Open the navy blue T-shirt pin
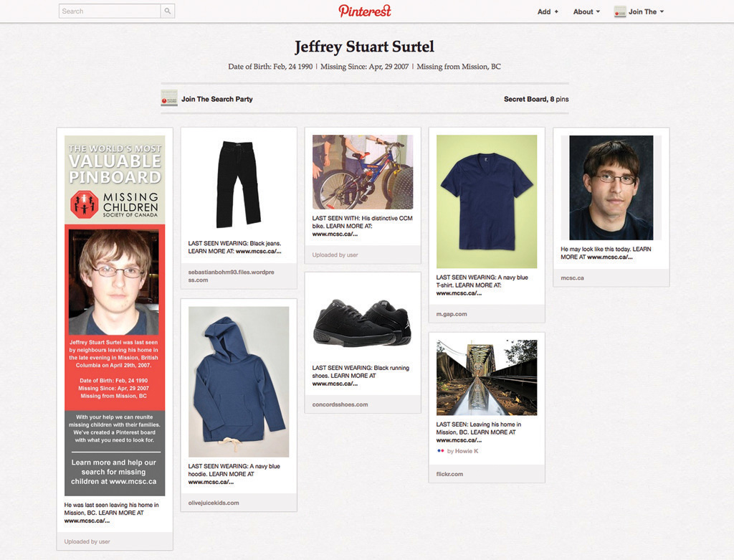 click(487, 201)
